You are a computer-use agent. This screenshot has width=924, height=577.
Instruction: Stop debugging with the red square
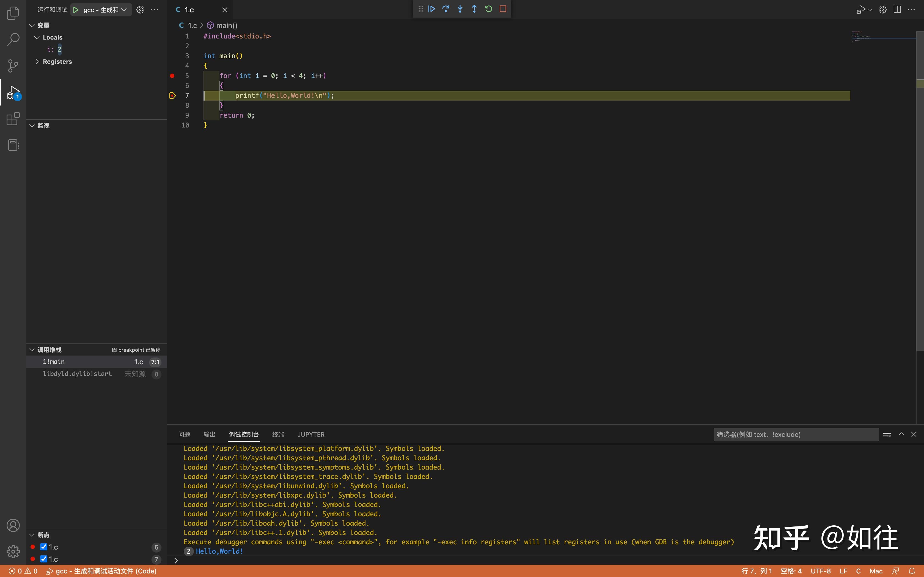503,9
